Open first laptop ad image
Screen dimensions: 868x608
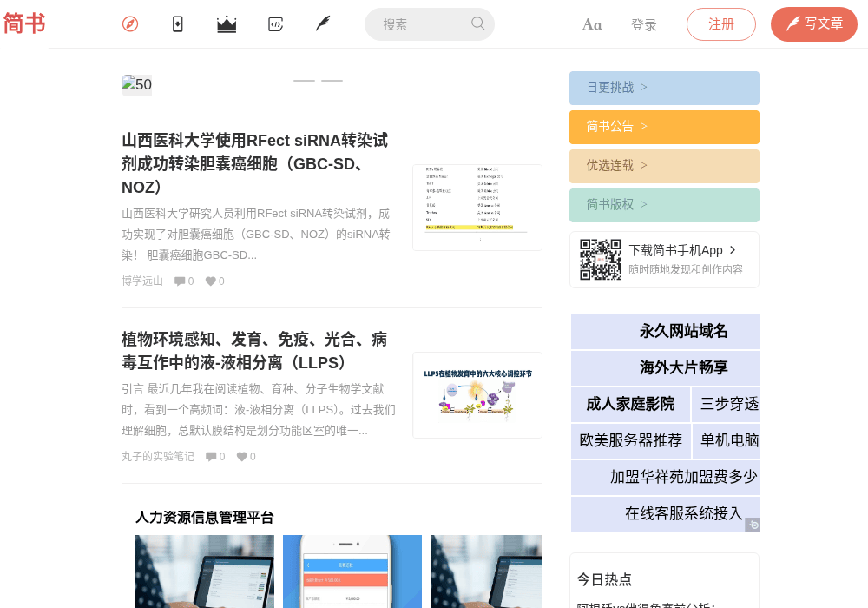[x=205, y=572]
